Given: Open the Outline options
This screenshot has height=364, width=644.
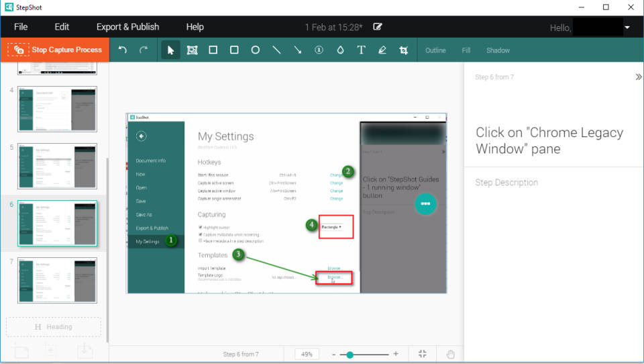Looking at the screenshot, I should pyautogui.click(x=435, y=50).
